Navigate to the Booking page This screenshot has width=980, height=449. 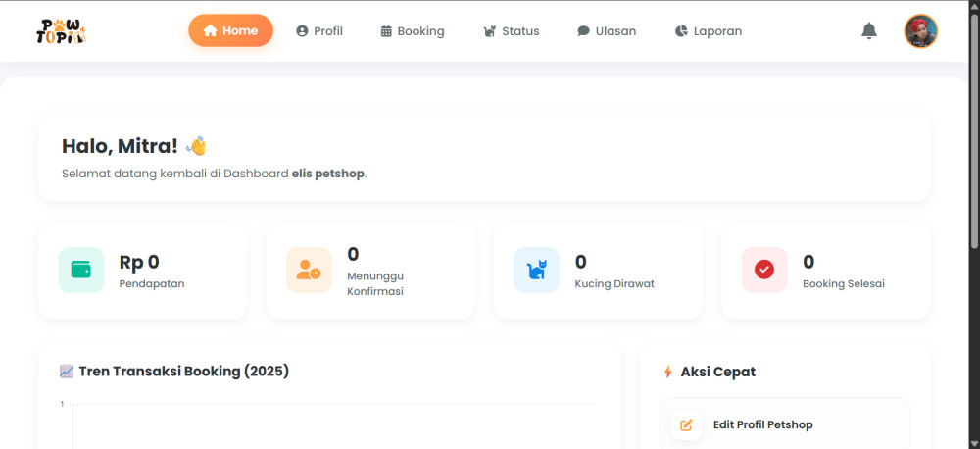tap(413, 31)
